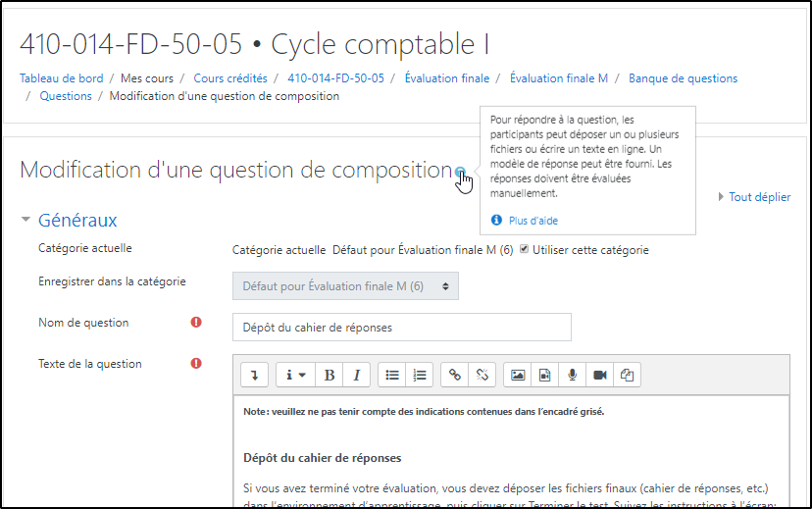Insert an image into question text

[x=518, y=375]
